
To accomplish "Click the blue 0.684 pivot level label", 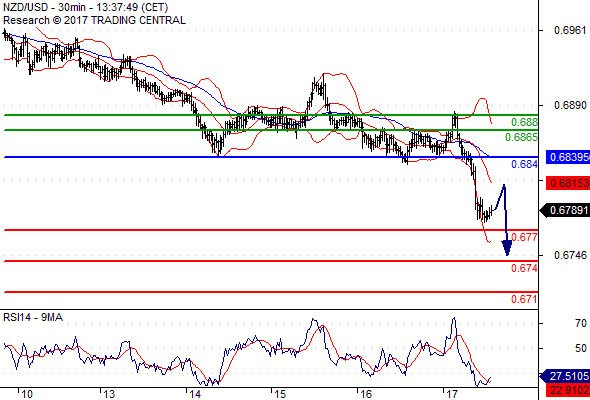I will coord(524,164).
